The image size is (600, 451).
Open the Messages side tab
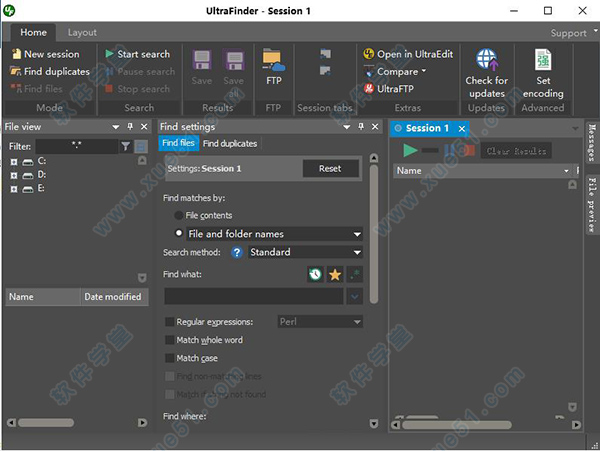pos(592,142)
